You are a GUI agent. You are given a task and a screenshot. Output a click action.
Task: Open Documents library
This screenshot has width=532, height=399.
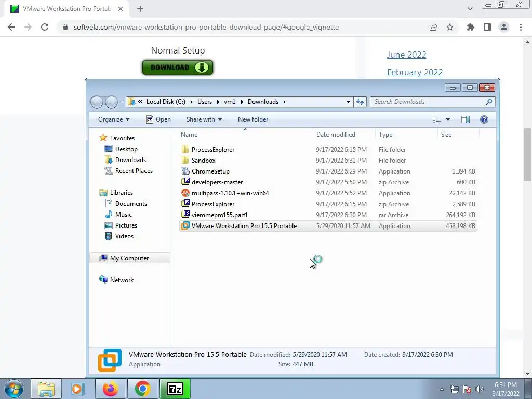tap(126, 204)
